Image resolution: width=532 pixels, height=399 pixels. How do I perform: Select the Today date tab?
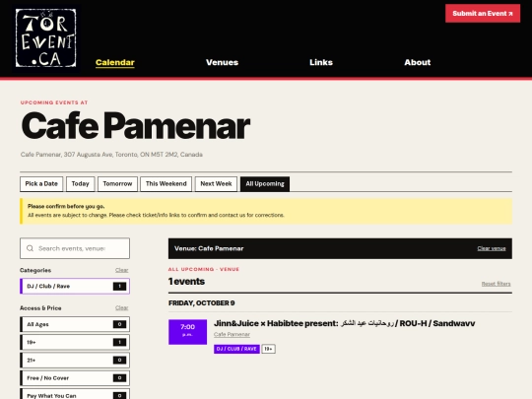[80, 184]
